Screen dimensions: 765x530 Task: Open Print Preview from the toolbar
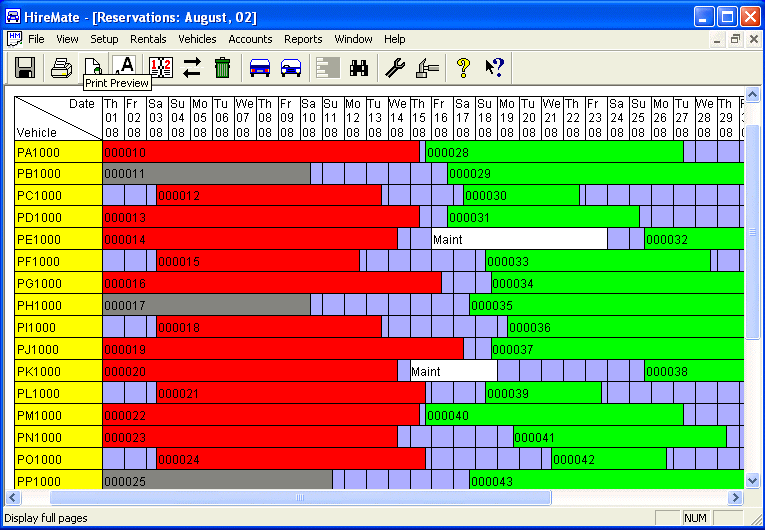point(92,67)
